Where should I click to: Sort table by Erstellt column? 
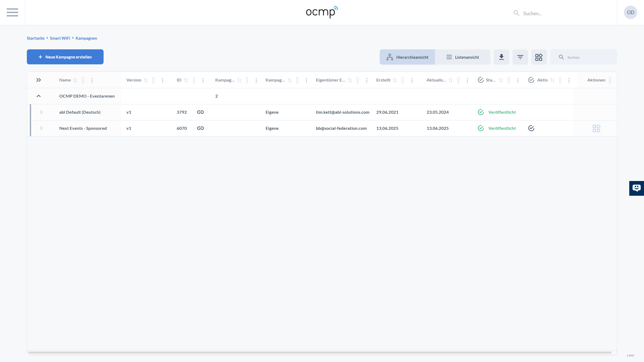coord(395,80)
